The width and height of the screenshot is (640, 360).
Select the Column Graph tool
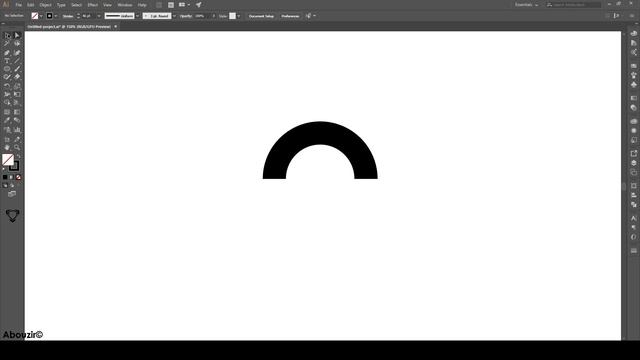coord(17,130)
